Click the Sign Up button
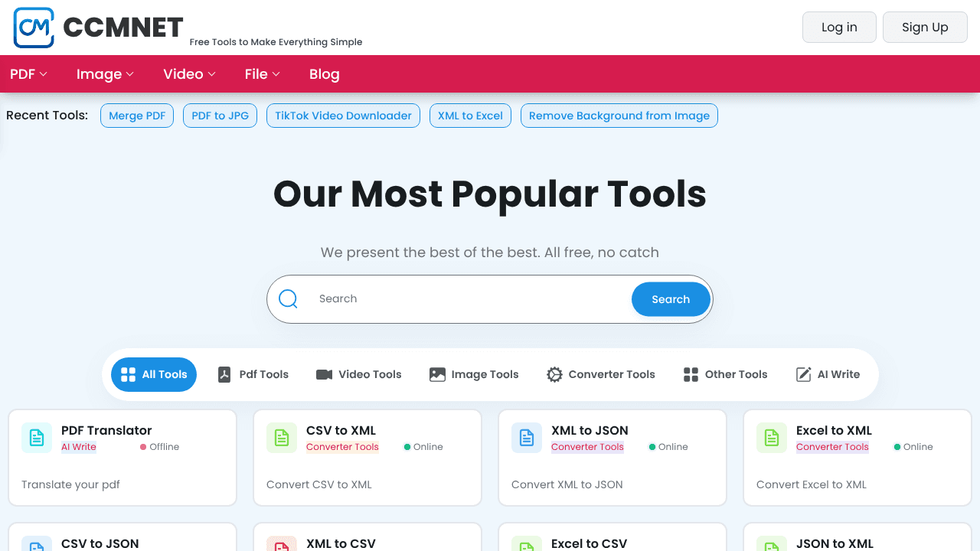Viewport: 980px width, 551px height. (925, 27)
